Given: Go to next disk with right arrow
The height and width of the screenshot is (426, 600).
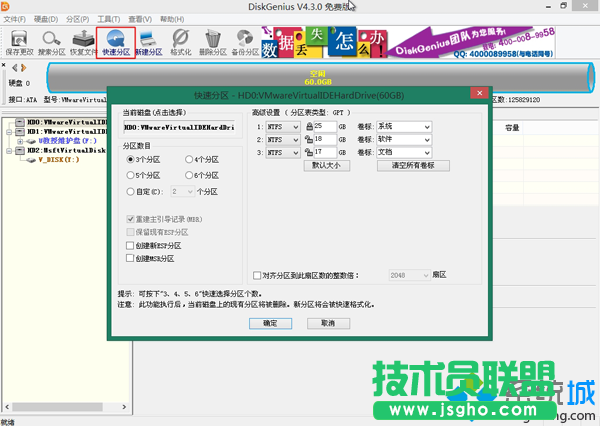Looking at the screenshot, I should click(x=24, y=68).
